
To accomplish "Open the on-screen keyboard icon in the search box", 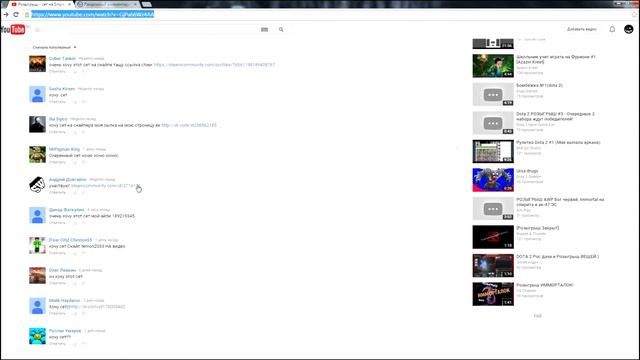I will (x=264, y=29).
